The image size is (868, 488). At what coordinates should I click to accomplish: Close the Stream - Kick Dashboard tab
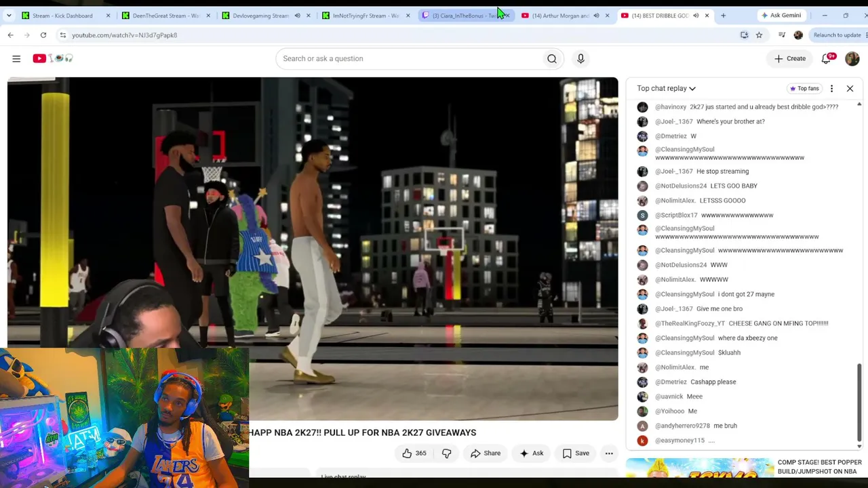(108, 16)
